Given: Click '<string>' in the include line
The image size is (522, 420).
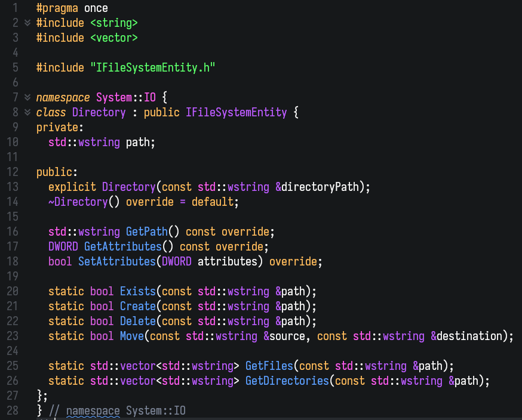Looking at the screenshot, I should [x=114, y=23].
